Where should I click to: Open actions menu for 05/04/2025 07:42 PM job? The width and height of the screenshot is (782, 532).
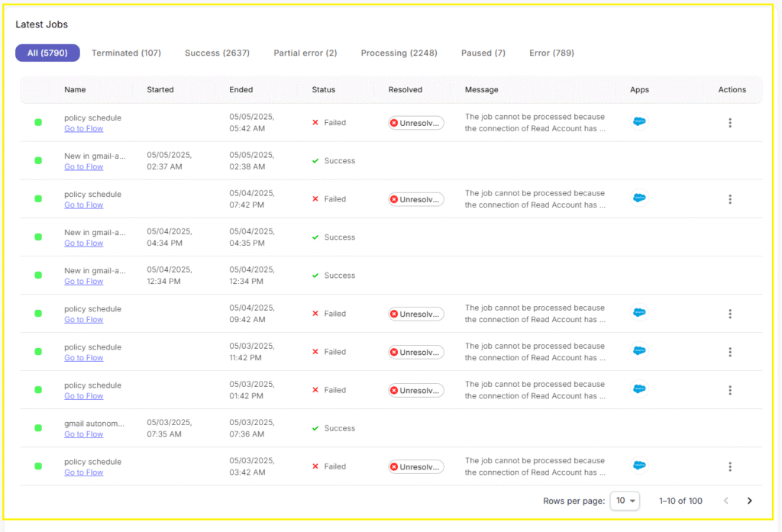click(x=730, y=199)
